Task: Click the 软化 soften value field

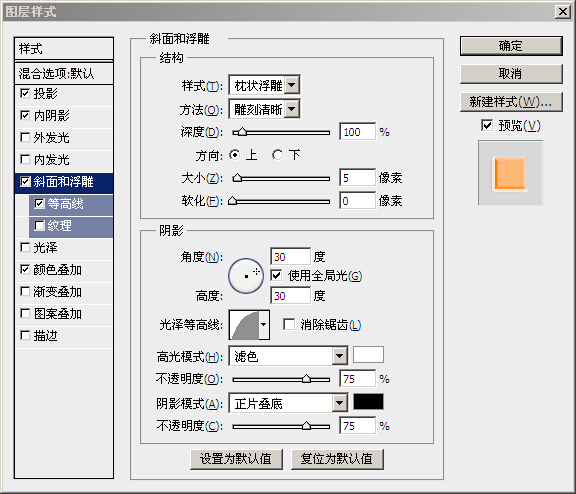Action: point(358,201)
